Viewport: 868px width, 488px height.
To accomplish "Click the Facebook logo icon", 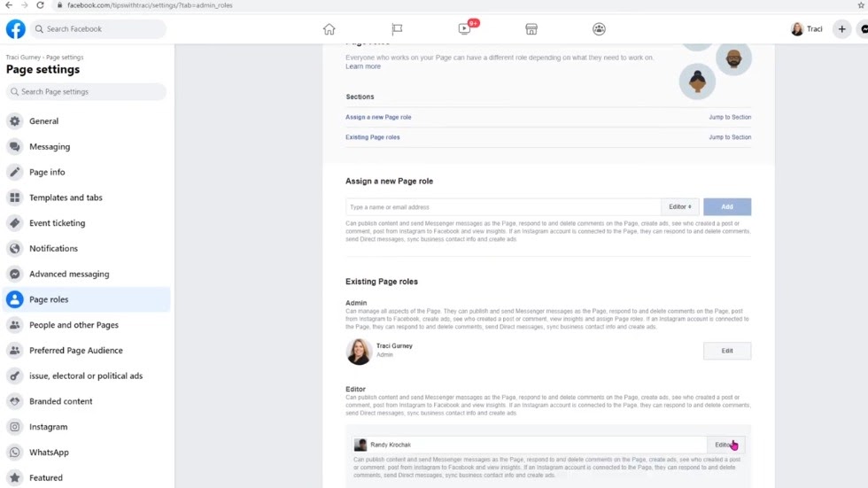I will click(16, 28).
